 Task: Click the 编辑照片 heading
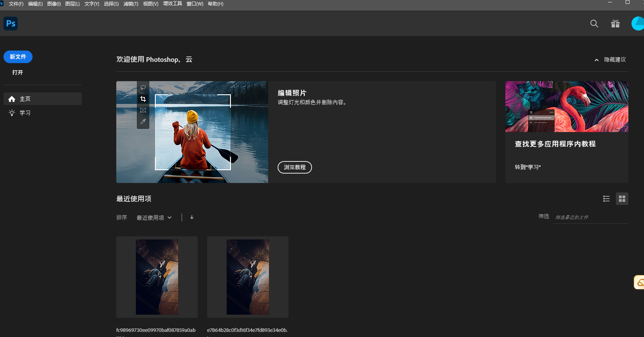pyautogui.click(x=292, y=93)
